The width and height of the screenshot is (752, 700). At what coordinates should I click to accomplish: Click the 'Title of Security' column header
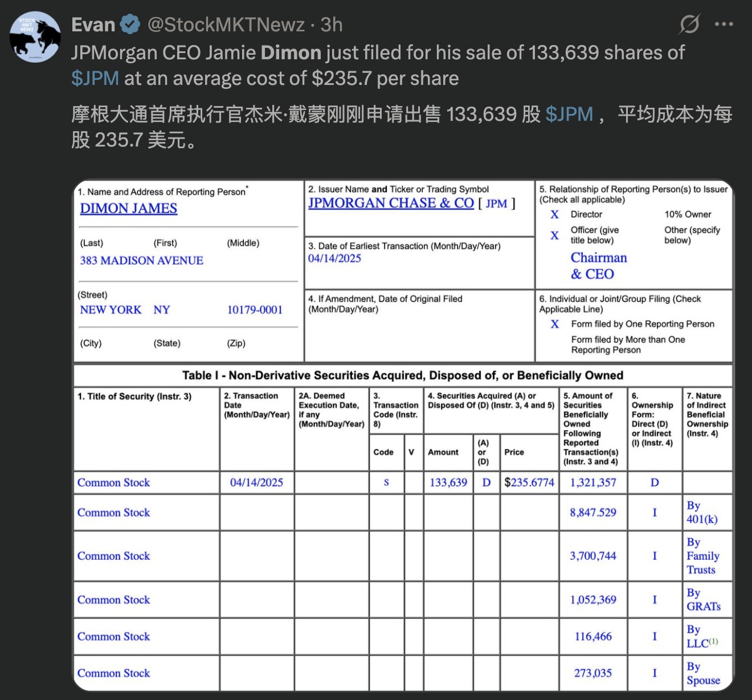(x=134, y=396)
